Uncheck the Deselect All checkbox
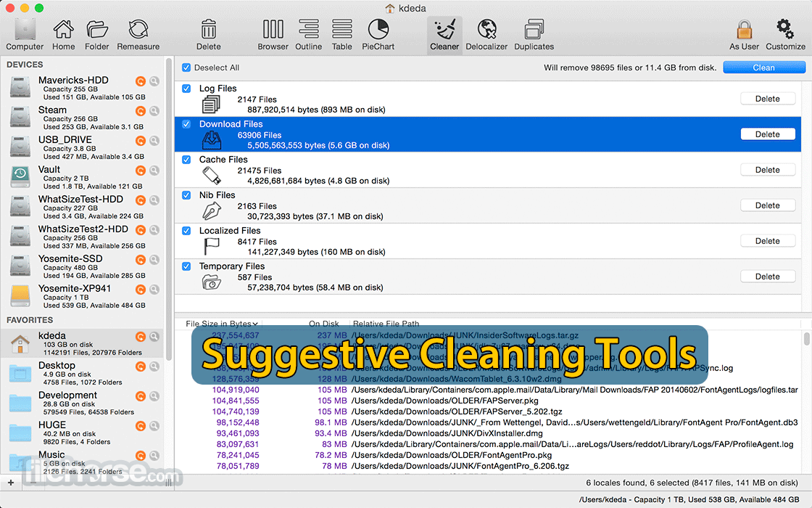Viewport: 812px width, 508px height. coord(186,67)
